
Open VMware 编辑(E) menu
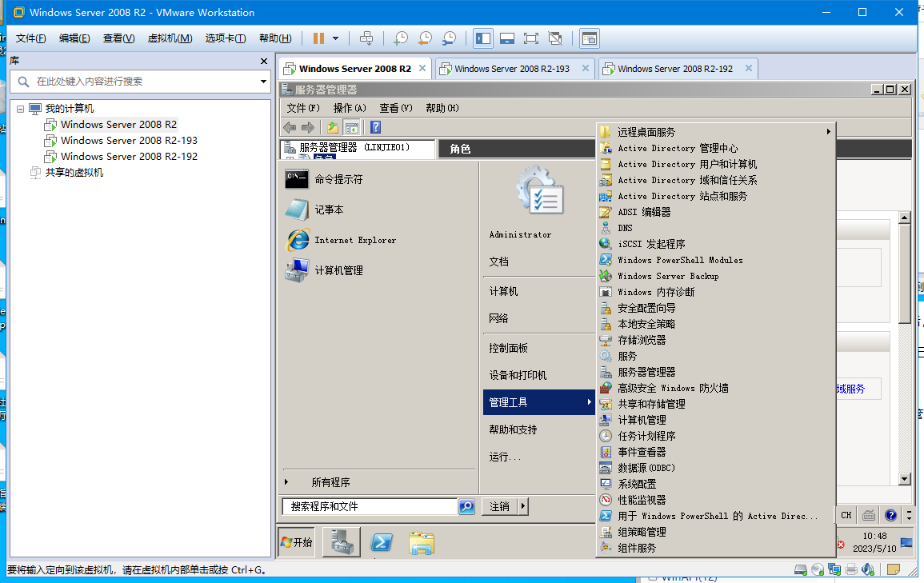(74, 38)
